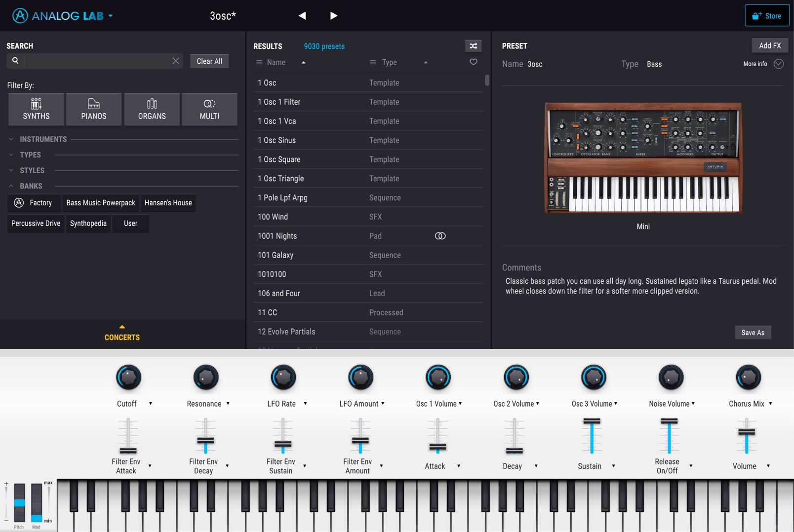Select the 1001 Nights preset
Viewport: 794px width, 532px height.
pyautogui.click(x=368, y=236)
